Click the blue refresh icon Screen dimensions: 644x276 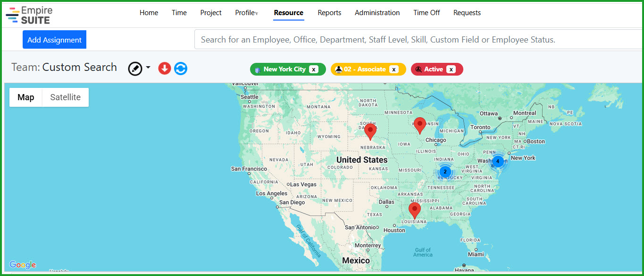click(181, 69)
